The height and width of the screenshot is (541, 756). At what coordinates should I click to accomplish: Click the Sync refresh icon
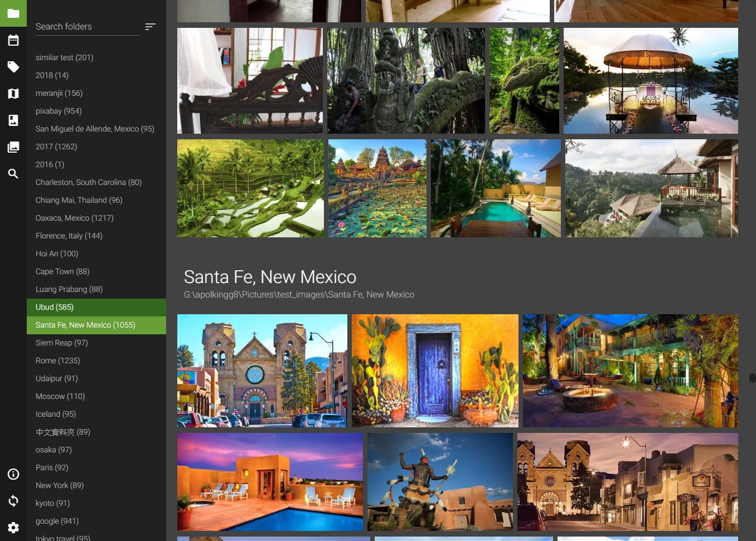13,501
